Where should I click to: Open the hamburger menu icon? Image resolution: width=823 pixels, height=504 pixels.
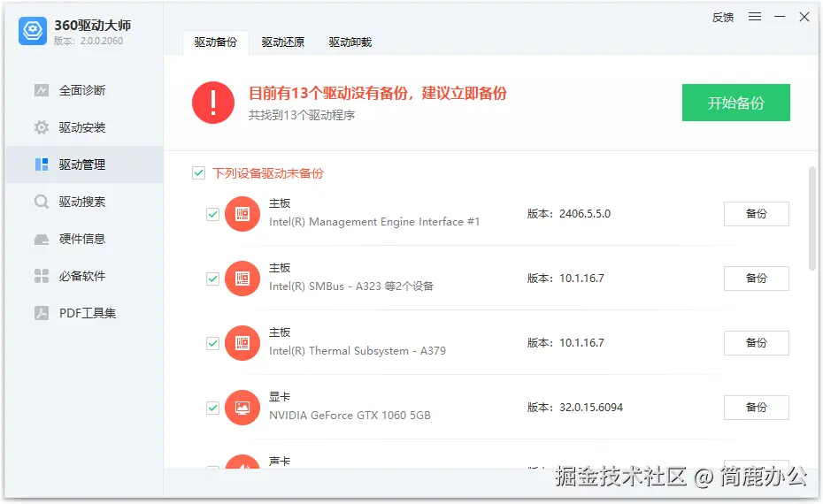(755, 17)
